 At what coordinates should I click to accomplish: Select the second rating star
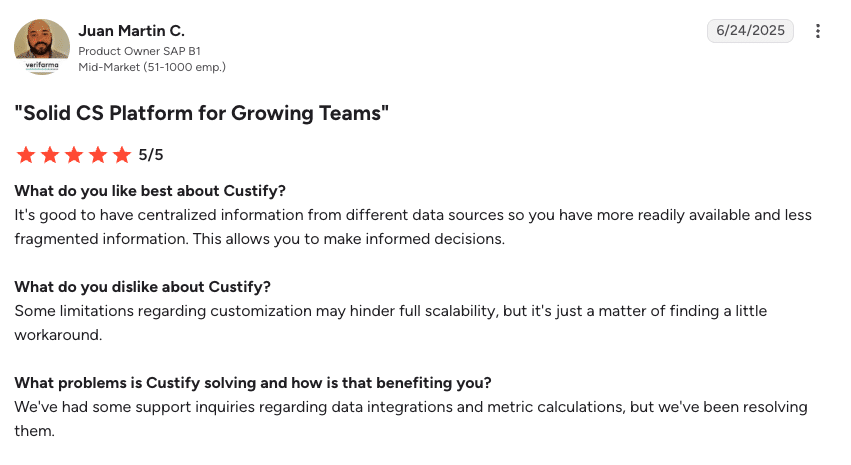pyautogui.click(x=50, y=155)
